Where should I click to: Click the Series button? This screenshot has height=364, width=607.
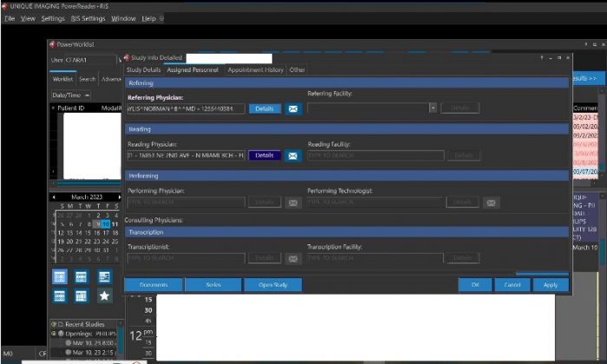(x=213, y=285)
